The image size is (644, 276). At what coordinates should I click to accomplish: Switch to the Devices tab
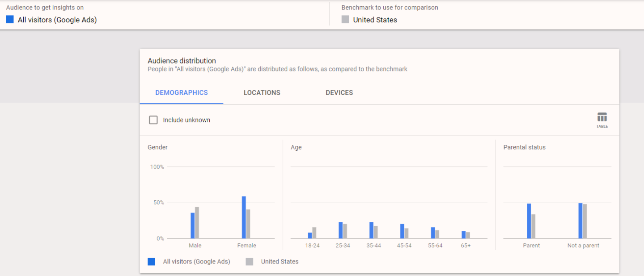point(339,93)
